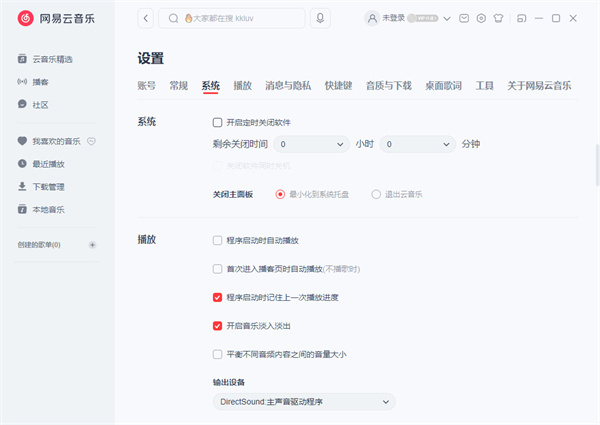600x425 pixels.
Task: Add a new playlist with the plus icon
Action: (x=92, y=245)
